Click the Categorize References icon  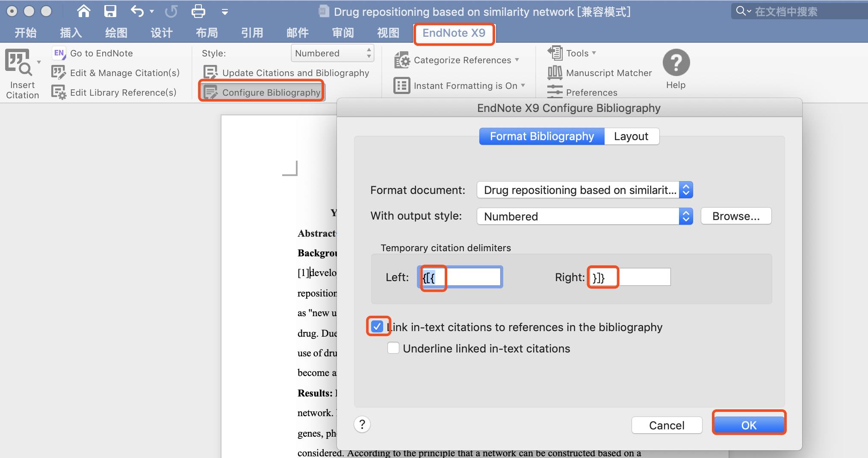402,60
